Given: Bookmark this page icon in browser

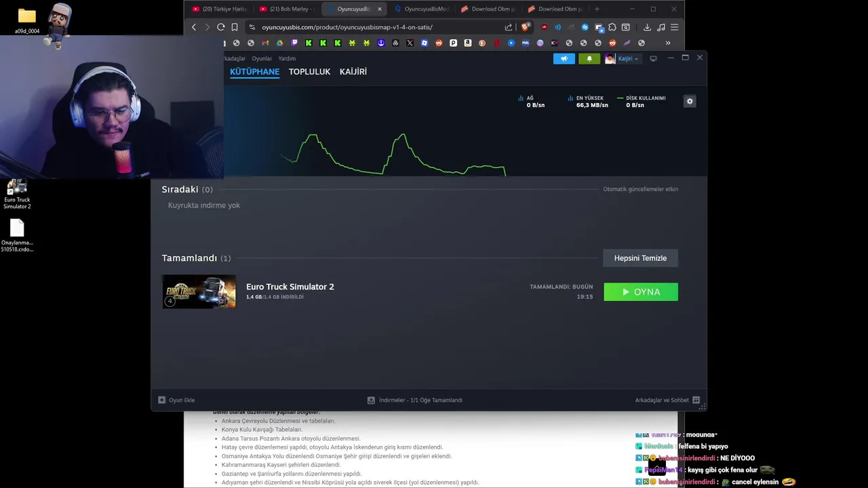Looking at the screenshot, I should [x=234, y=27].
